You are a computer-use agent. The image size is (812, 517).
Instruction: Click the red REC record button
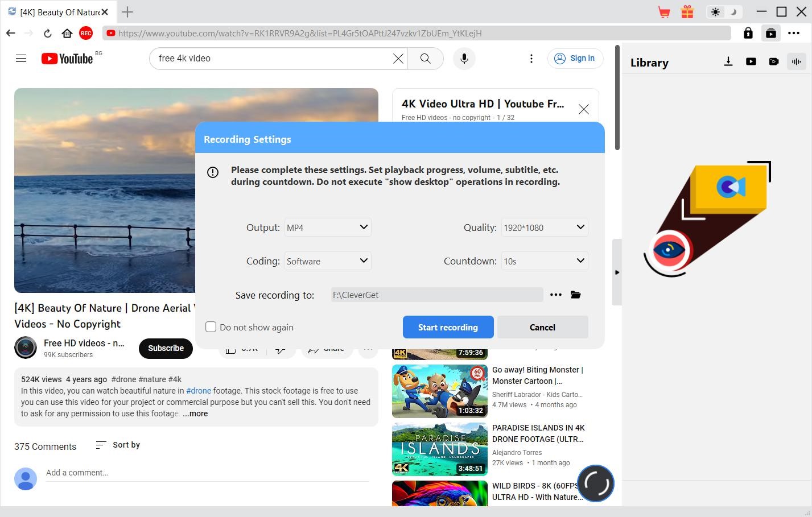[x=86, y=34]
